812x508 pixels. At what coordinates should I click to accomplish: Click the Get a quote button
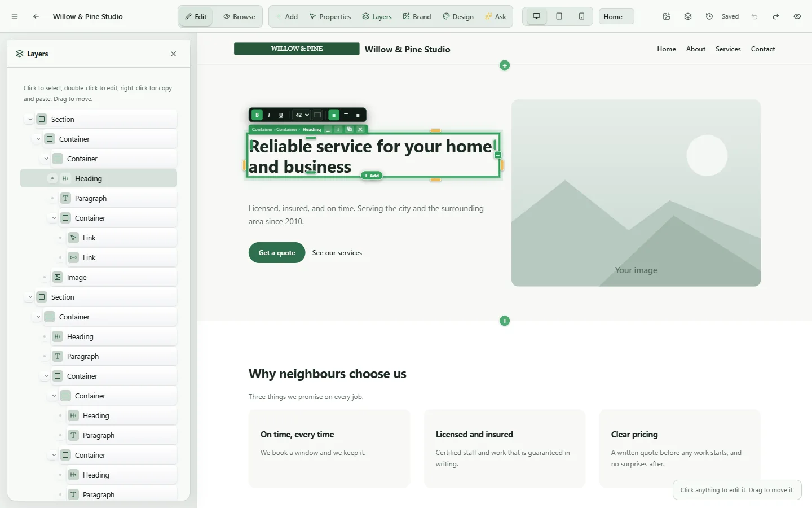(277, 253)
